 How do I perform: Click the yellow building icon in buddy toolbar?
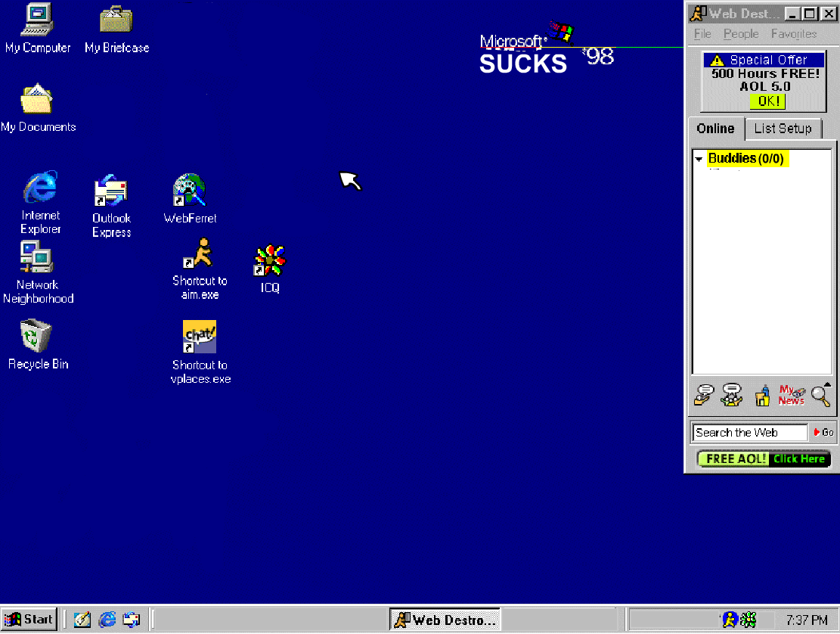tap(762, 396)
